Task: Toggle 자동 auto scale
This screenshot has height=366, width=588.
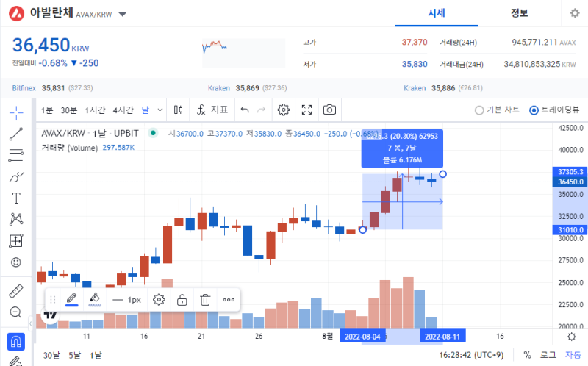Action: pos(573,355)
